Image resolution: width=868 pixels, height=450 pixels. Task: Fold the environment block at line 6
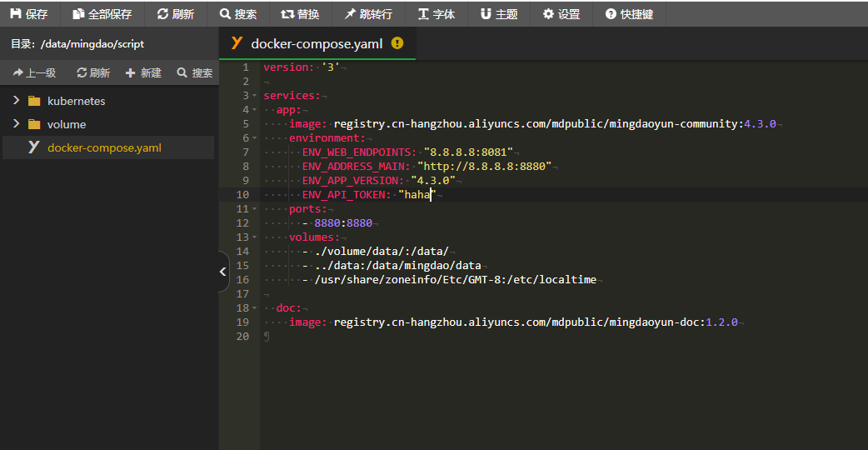tap(255, 138)
